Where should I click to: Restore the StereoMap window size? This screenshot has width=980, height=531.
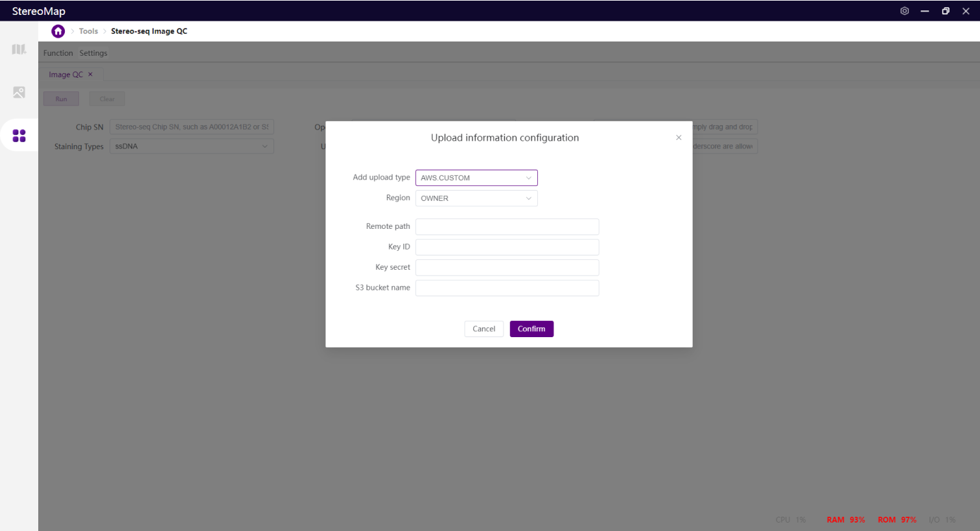(x=945, y=11)
